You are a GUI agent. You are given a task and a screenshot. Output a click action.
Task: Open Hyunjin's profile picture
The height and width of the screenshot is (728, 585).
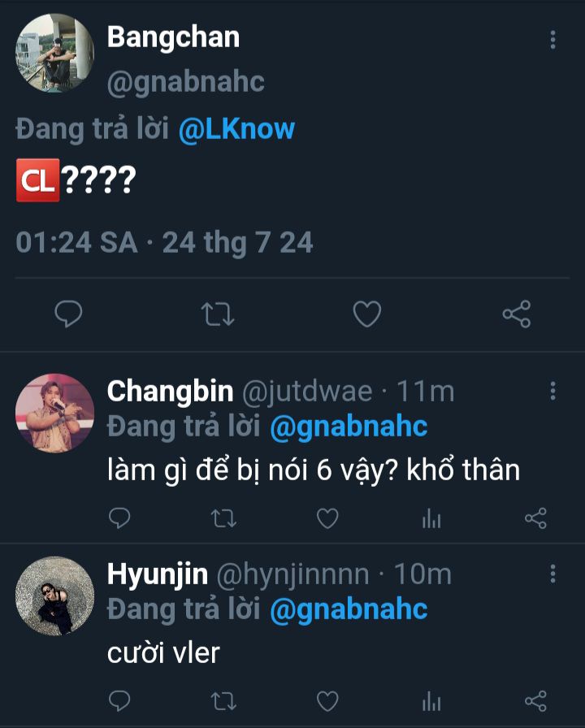pos(54,596)
